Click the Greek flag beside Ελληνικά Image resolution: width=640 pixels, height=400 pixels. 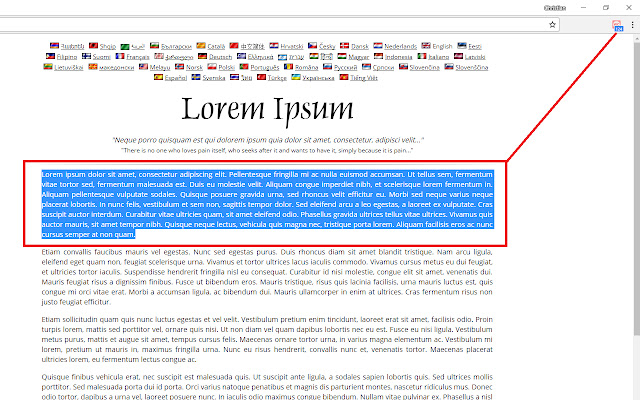pos(242,56)
